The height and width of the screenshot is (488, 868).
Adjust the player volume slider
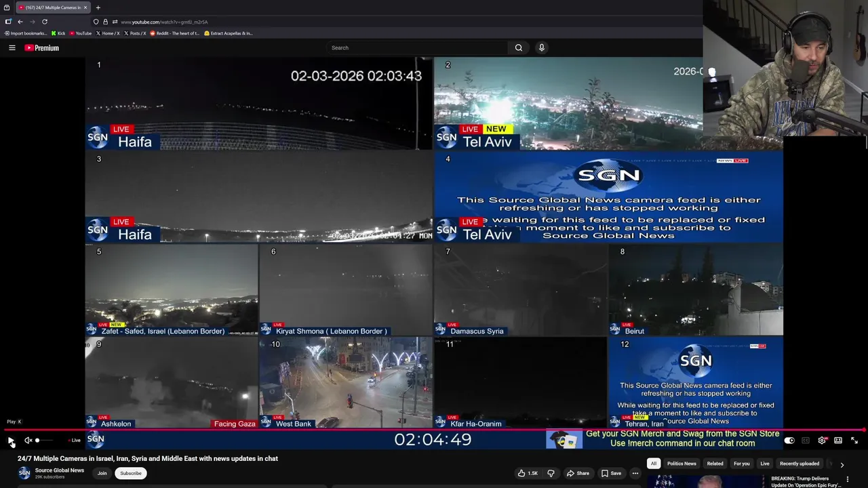click(x=45, y=441)
